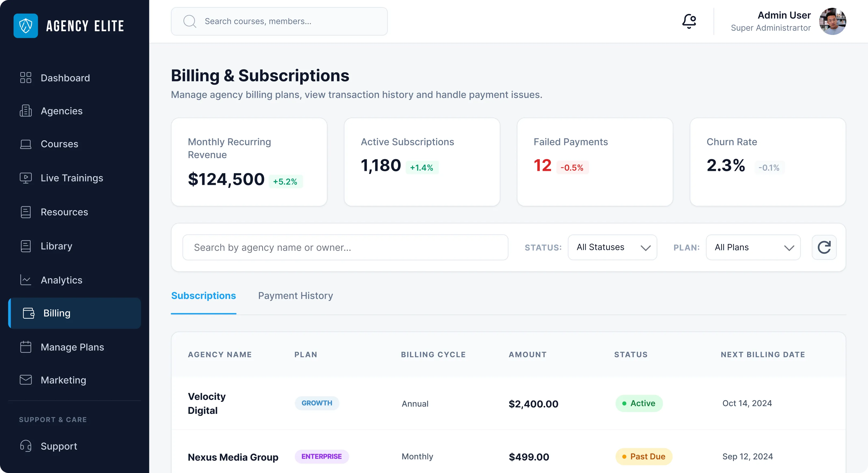
Task: Select Billing in the sidebar
Action: (x=74, y=313)
